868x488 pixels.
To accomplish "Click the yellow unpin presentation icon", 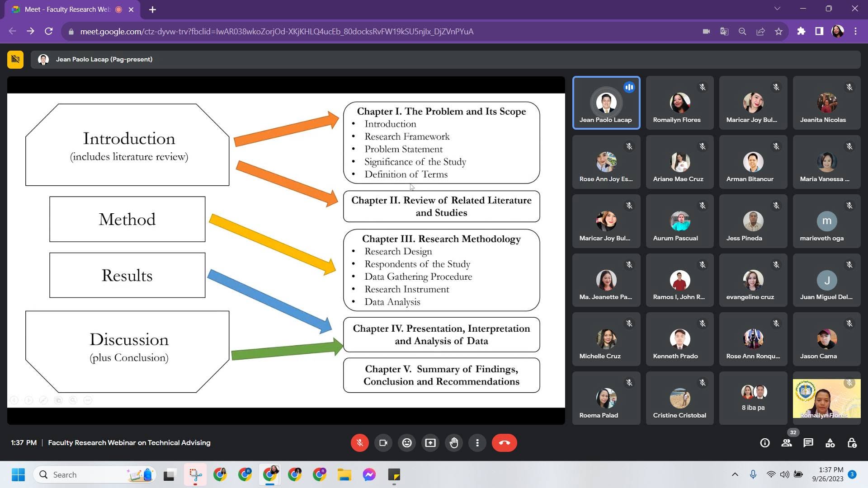I will pos(15,59).
